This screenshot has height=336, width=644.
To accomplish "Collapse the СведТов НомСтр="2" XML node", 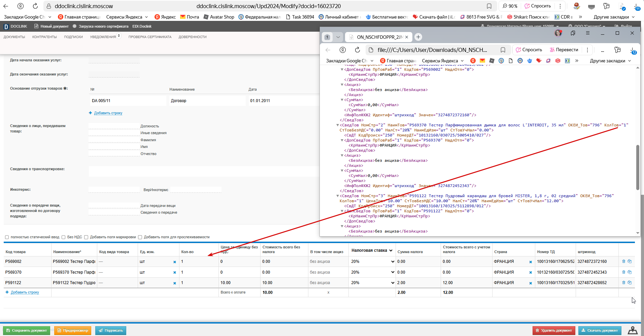I will tap(338, 125).
